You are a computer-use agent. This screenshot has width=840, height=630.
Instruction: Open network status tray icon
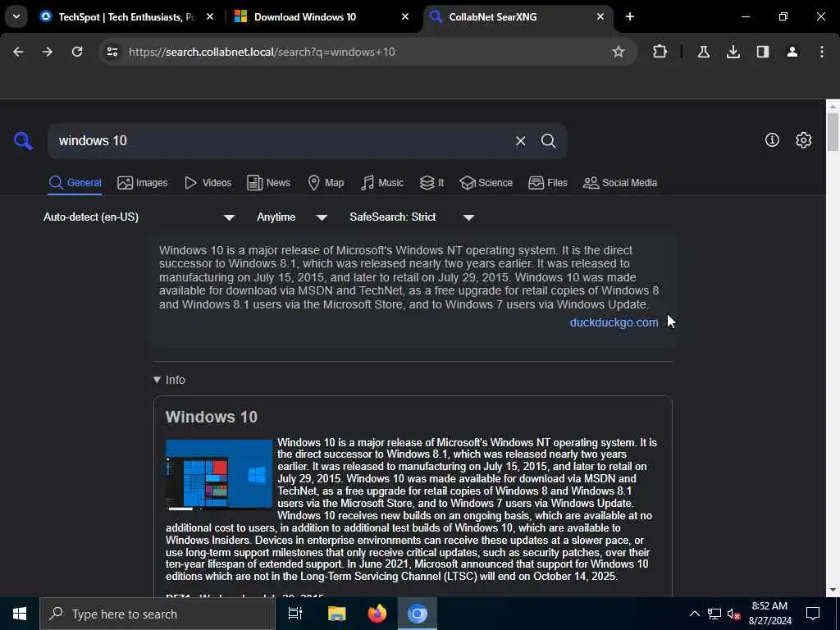[714, 614]
